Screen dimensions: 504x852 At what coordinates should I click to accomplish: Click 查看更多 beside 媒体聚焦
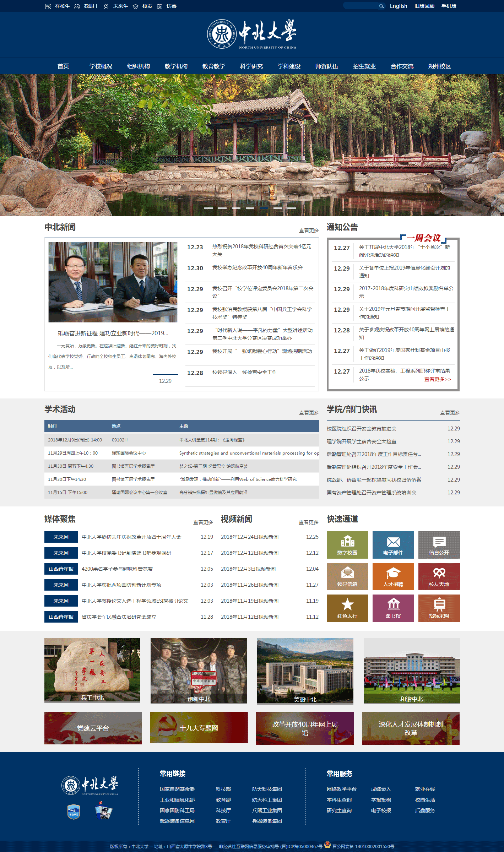click(203, 522)
